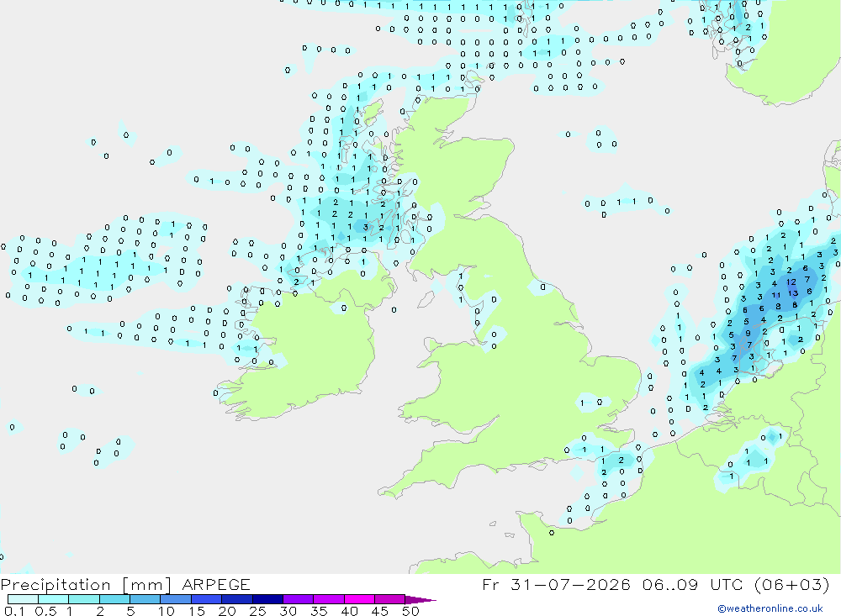This screenshot has height=616, width=841.
Task: Click the date 'Fr 31-07-2026'
Action: point(556,584)
